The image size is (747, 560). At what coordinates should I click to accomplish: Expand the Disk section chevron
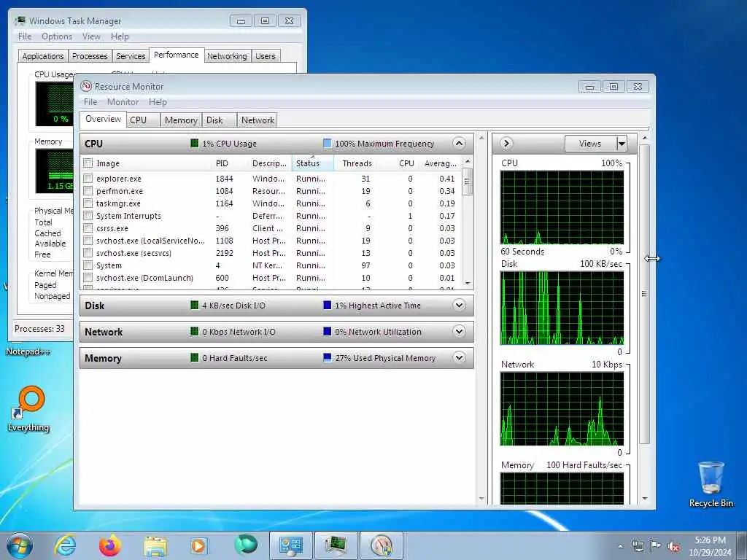pos(460,306)
